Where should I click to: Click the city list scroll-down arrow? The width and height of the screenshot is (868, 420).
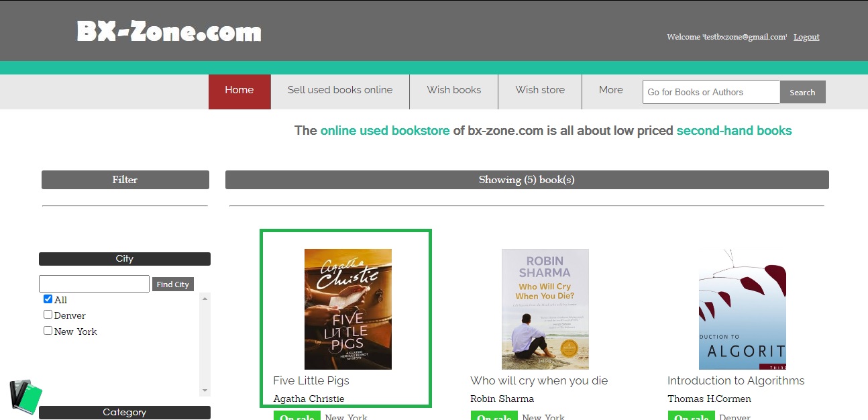click(205, 390)
